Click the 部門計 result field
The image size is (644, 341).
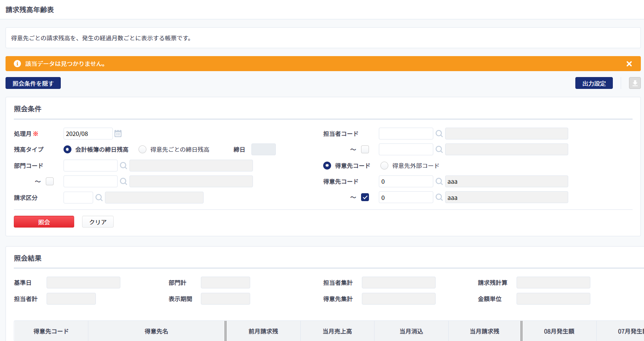tap(225, 283)
